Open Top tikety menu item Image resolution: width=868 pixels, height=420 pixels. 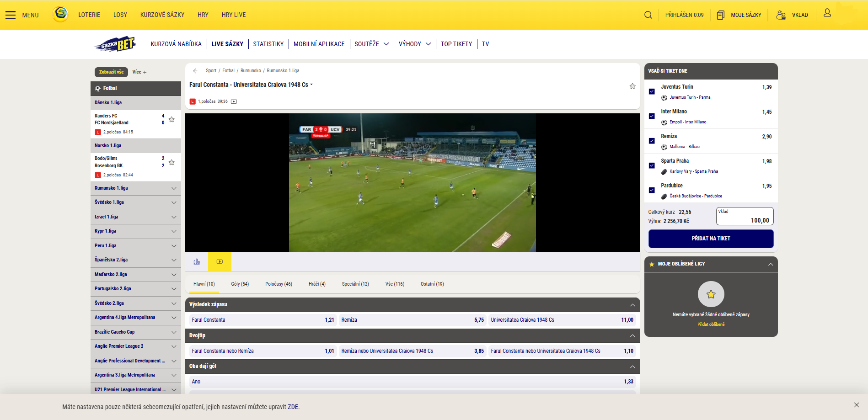[456, 44]
